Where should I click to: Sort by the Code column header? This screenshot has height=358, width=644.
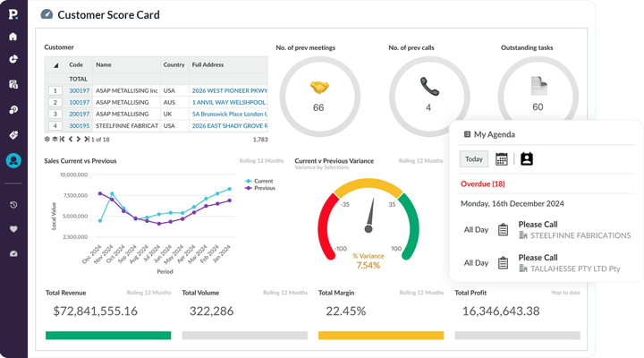tap(76, 65)
